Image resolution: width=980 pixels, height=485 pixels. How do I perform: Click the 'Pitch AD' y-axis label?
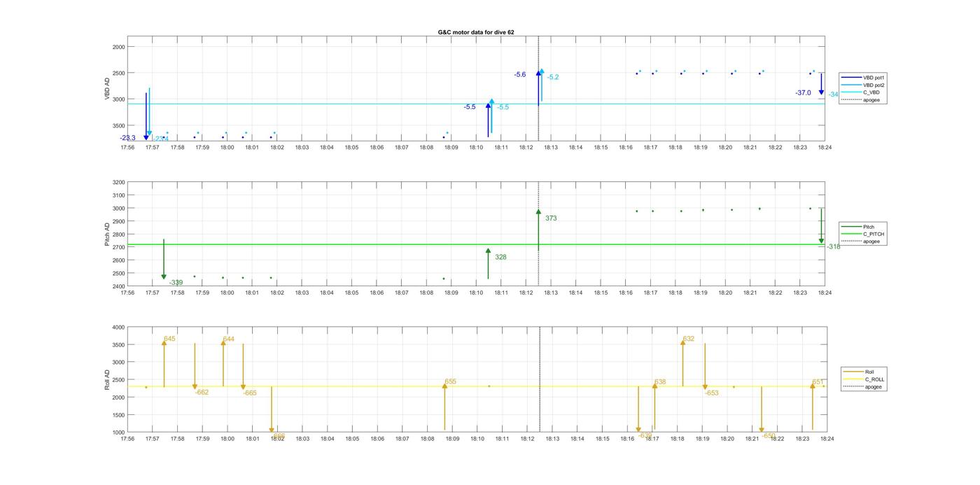[108, 234]
